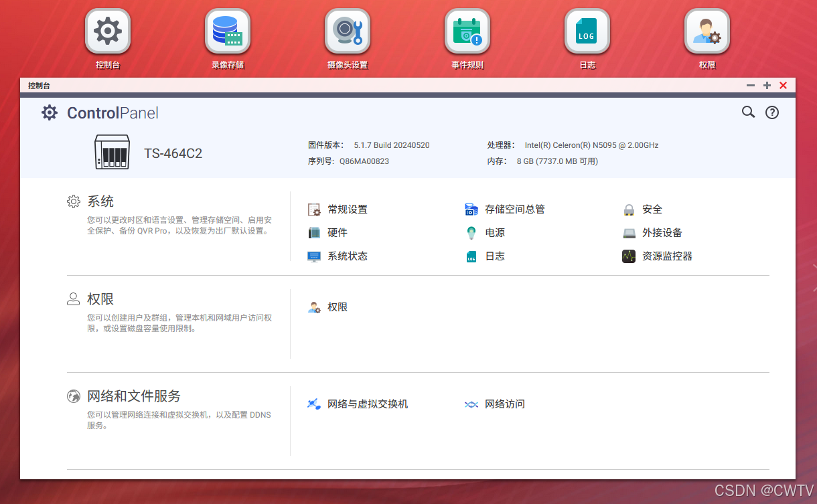Viewport: 817px width, 504px height.
Task: Click the 权限 section person icon
Action: [74, 299]
